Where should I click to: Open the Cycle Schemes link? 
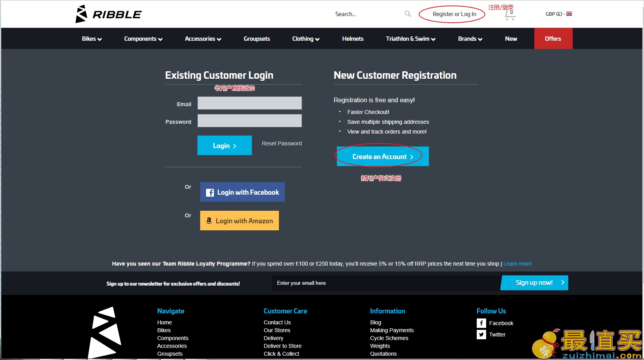tap(389, 338)
